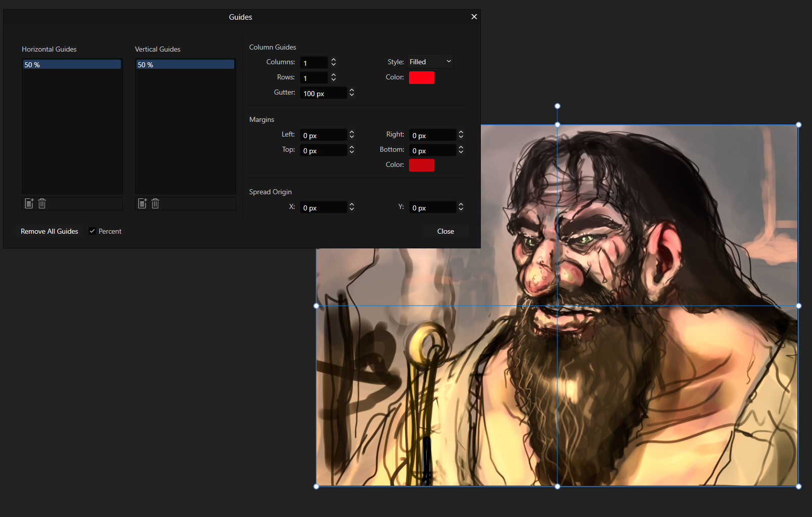Image resolution: width=812 pixels, height=517 pixels.
Task: Add a new horizontal guide
Action: click(29, 203)
